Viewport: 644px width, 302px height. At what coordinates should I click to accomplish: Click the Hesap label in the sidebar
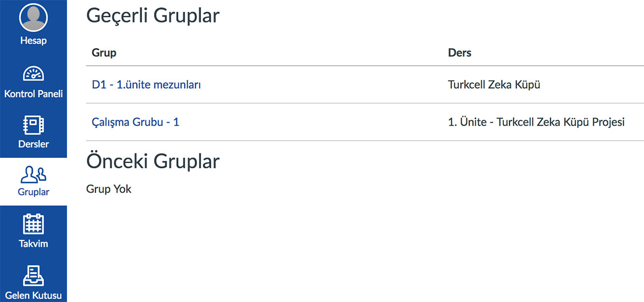pyautogui.click(x=33, y=41)
